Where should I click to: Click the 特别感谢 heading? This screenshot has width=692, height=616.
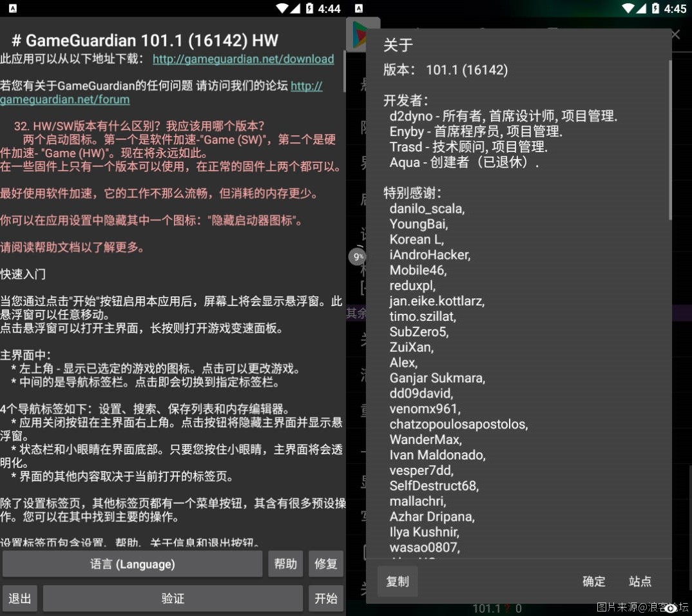[x=412, y=193]
